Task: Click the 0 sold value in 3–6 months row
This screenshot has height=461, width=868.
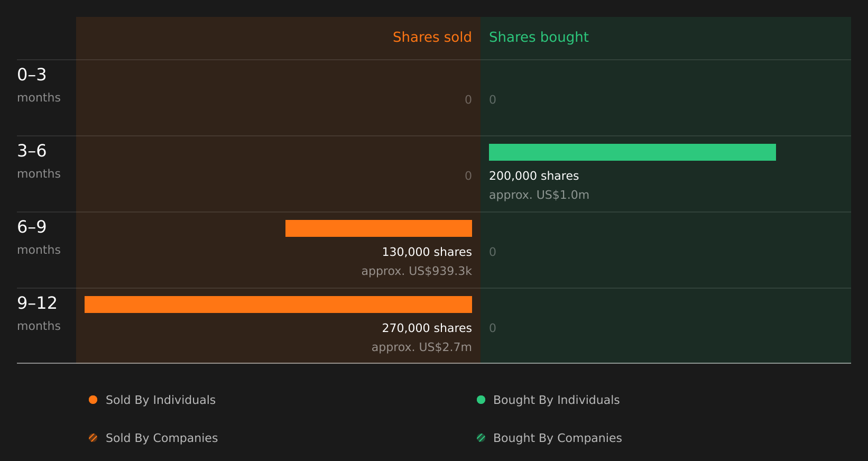Action: click(468, 176)
